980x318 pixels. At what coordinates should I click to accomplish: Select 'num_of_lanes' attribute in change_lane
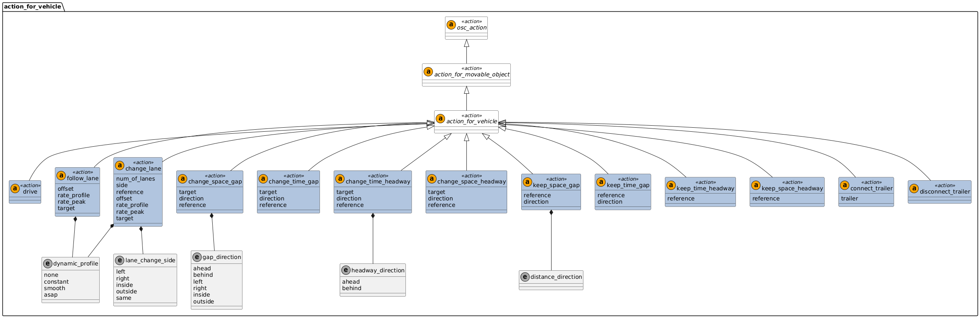pyautogui.click(x=135, y=179)
